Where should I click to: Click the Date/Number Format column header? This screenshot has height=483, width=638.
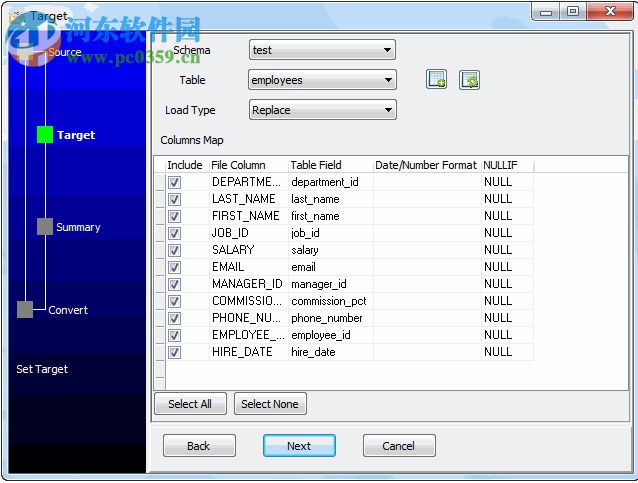pyautogui.click(x=427, y=165)
